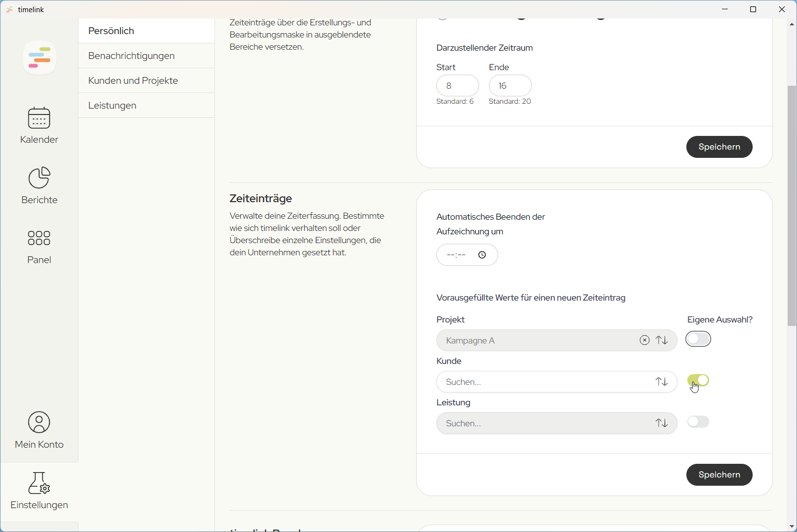Select the Kunden und Projekte tab
The width and height of the screenshot is (797, 532).
click(x=146, y=80)
